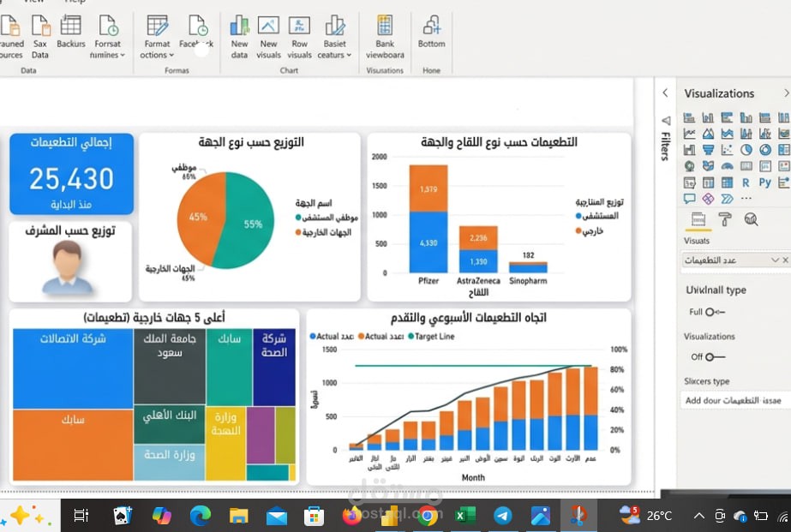Select the Pfizer blue bar segment 4,330
This screenshot has width=791, height=532.
(428, 242)
